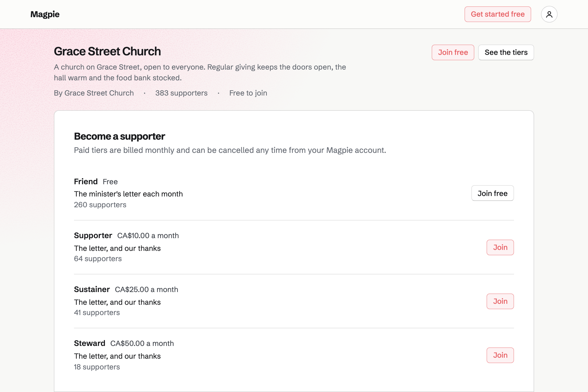Click the Sustainer tier name
Screen dimensions: 588x392
(92, 289)
